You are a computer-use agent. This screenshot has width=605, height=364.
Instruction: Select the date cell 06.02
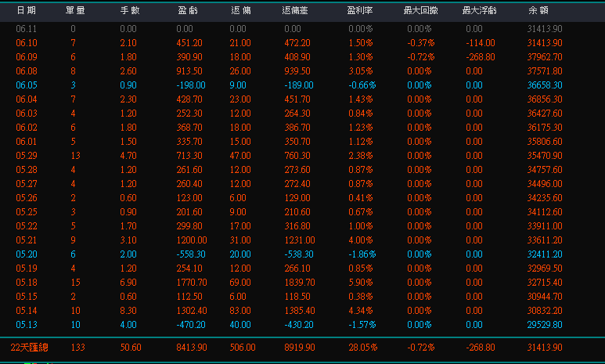coord(27,128)
